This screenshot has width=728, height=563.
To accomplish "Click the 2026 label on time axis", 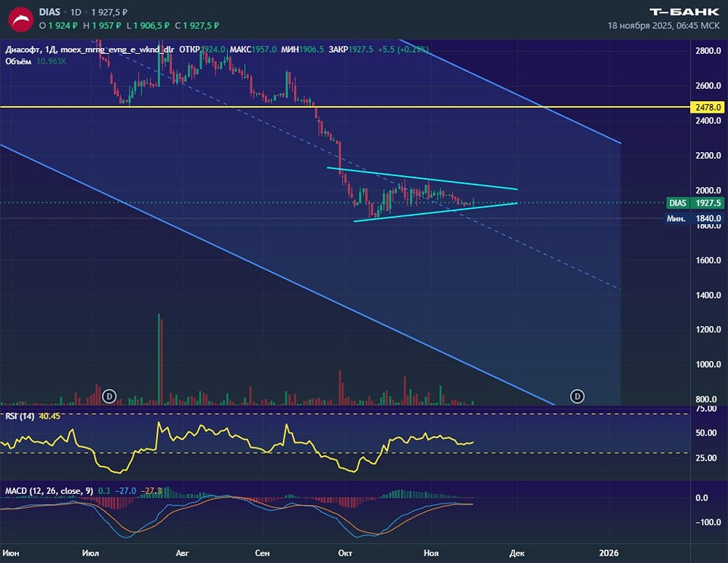I will coord(609,553).
